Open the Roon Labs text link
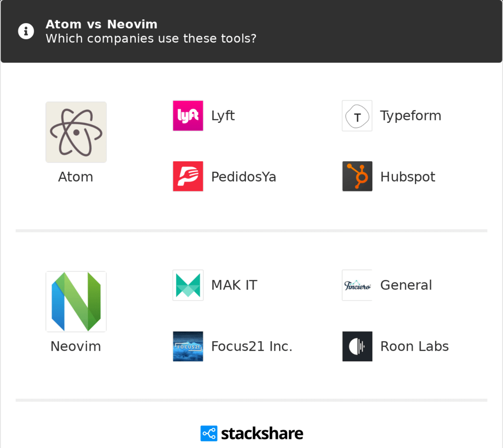Screen dimensions: 503x448 point(414,346)
